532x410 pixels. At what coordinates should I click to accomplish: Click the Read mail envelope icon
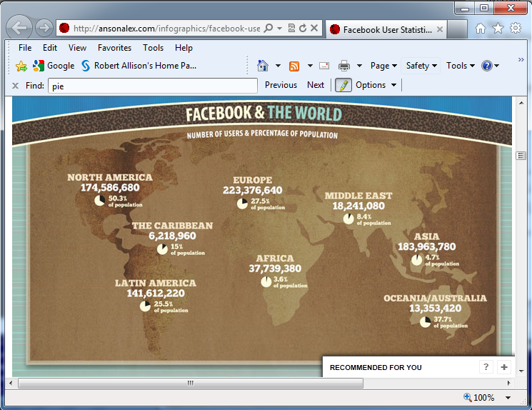click(x=324, y=66)
